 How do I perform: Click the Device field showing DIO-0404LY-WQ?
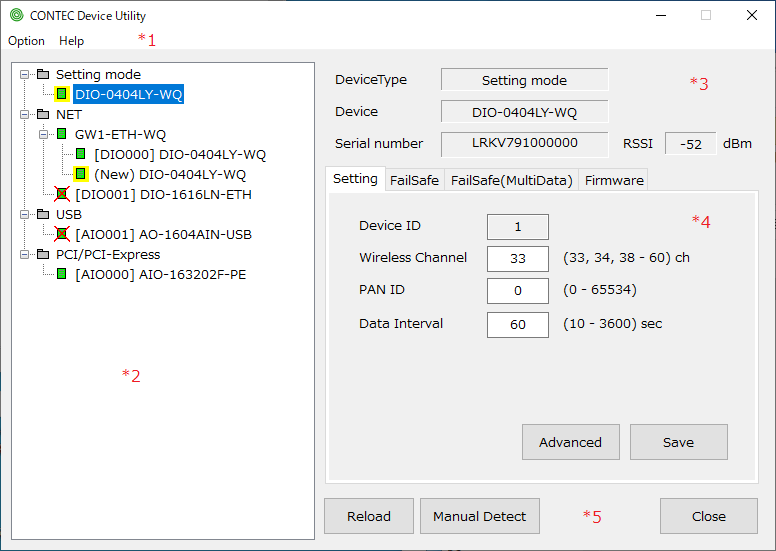point(525,112)
